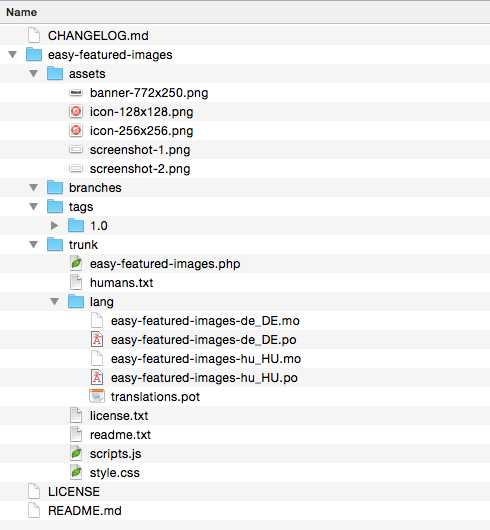This screenshot has width=490, height=530.
Task: Select the text 'license.txt'
Action: click(119, 416)
